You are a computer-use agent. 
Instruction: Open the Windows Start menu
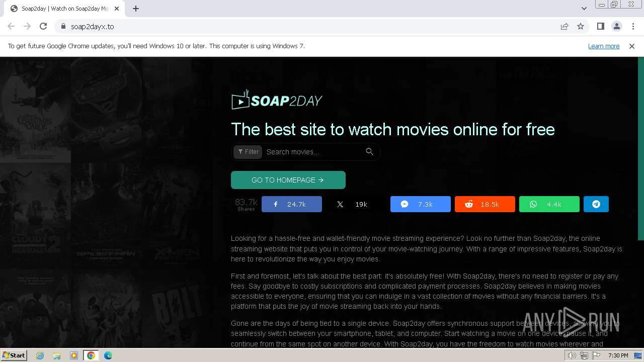(14, 355)
